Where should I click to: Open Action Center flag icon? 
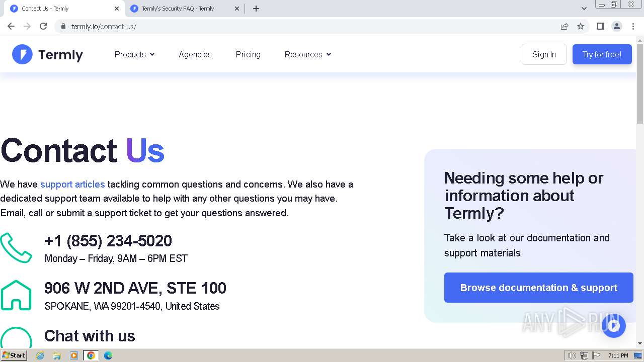596,355
